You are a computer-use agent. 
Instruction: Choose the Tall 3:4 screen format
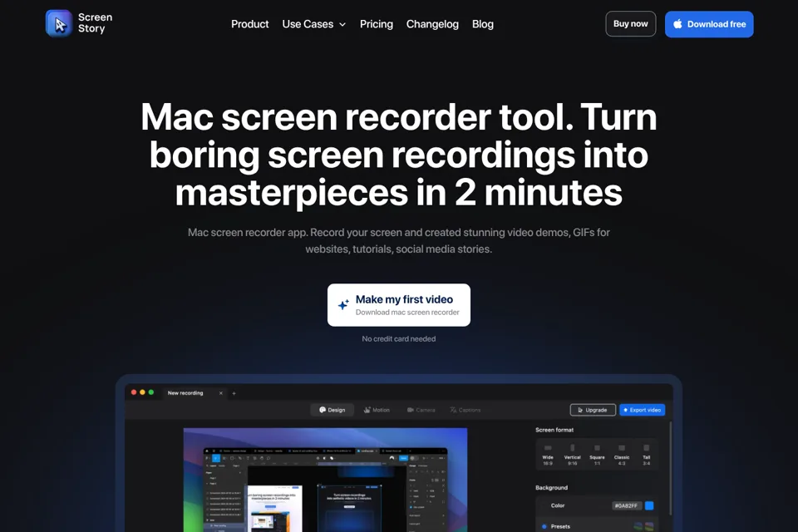click(x=647, y=454)
